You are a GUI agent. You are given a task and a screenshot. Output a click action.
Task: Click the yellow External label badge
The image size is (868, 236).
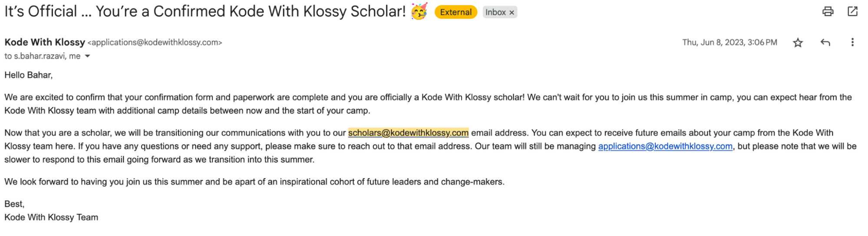[455, 12]
